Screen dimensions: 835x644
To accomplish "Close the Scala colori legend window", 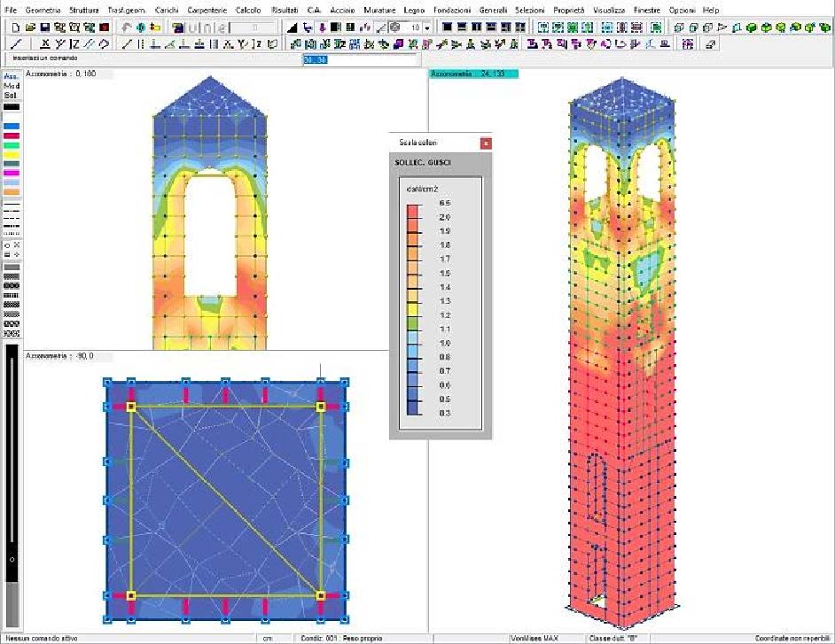I will pos(485,143).
